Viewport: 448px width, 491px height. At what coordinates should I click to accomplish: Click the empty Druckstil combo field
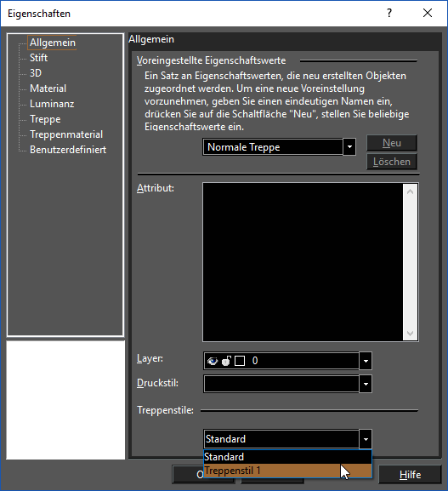(281, 384)
